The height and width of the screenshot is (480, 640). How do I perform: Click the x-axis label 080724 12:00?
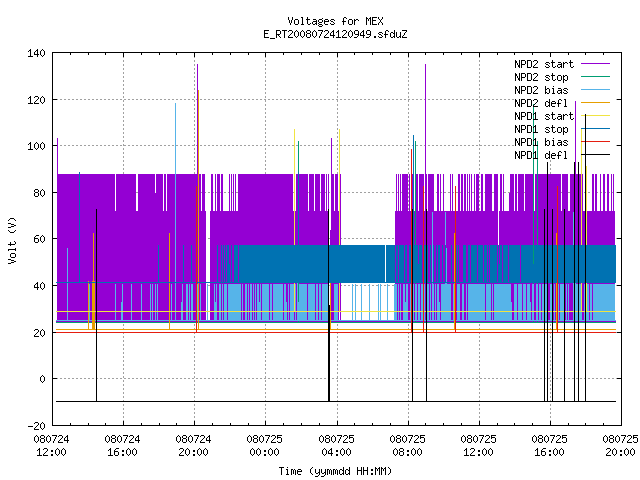click(x=51, y=446)
